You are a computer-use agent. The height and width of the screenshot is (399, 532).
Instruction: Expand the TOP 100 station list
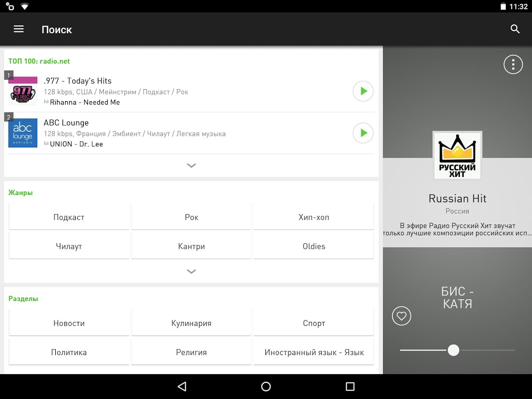pyautogui.click(x=191, y=166)
